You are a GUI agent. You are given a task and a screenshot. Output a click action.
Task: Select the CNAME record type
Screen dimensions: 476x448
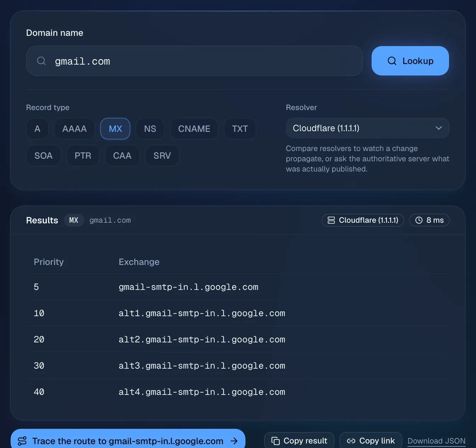(194, 129)
